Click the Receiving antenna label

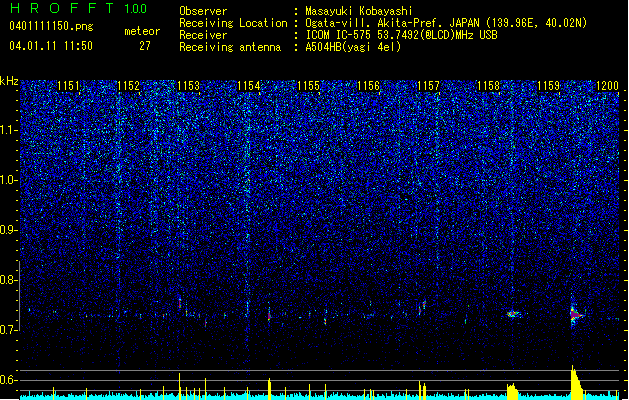(x=230, y=47)
